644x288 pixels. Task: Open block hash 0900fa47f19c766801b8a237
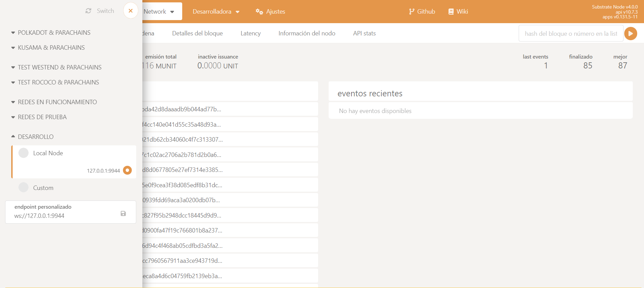point(182,230)
